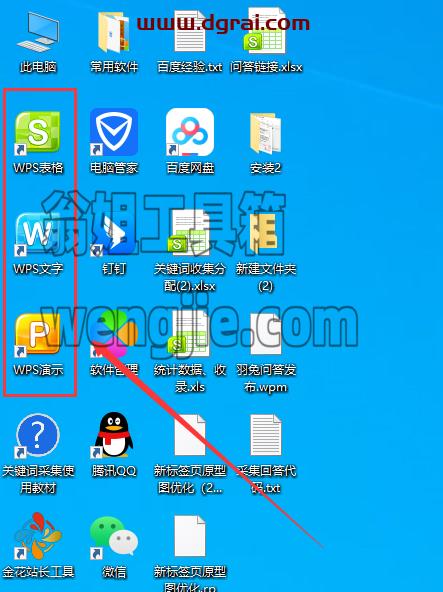Select the 羽兔问答发布.wpm file icon

[265, 334]
